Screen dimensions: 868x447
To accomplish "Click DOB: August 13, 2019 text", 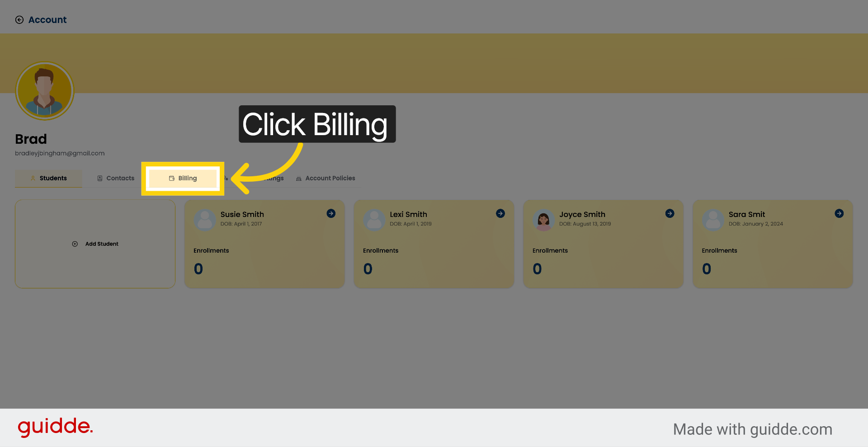I will [x=585, y=224].
